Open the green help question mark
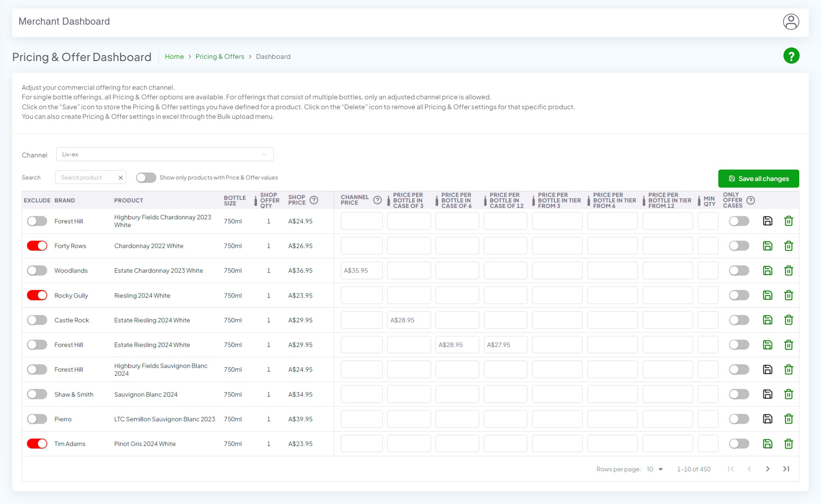This screenshot has width=821, height=504. click(x=791, y=56)
